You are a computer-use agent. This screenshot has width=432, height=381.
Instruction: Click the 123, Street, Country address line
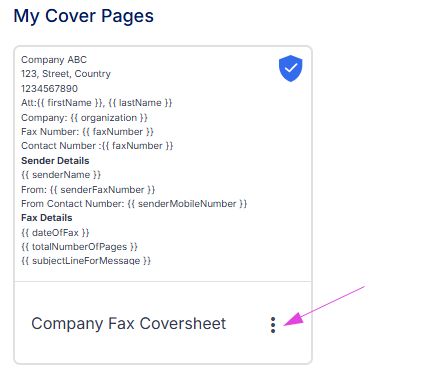66,74
